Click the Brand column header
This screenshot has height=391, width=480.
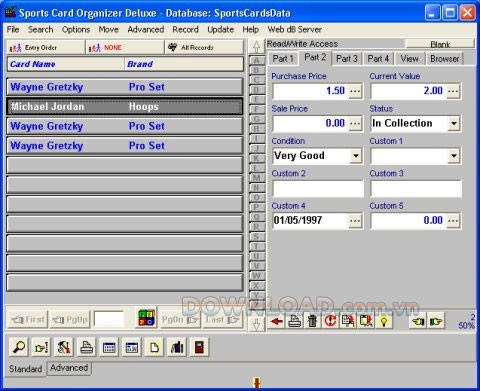point(184,64)
